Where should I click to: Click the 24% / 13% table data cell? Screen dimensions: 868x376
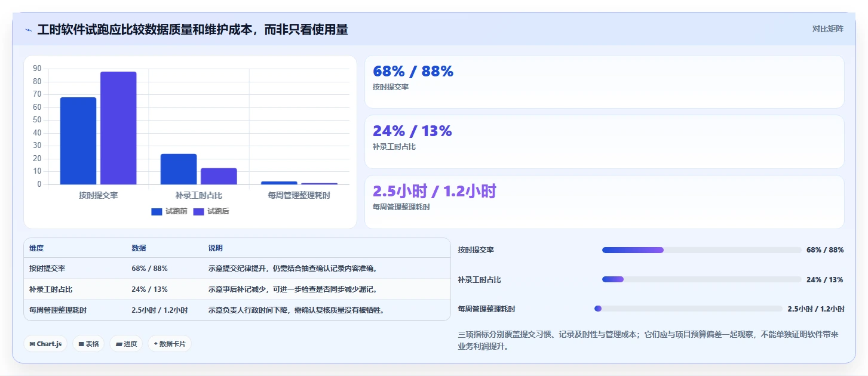tap(149, 289)
